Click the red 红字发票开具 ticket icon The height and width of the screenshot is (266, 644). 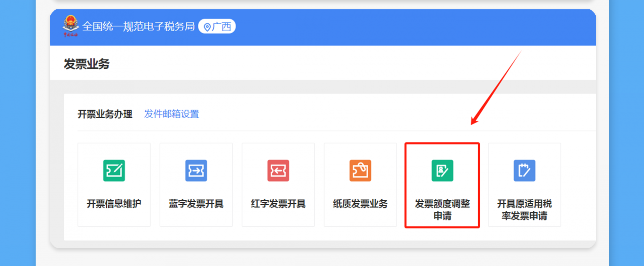coord(278,171)
